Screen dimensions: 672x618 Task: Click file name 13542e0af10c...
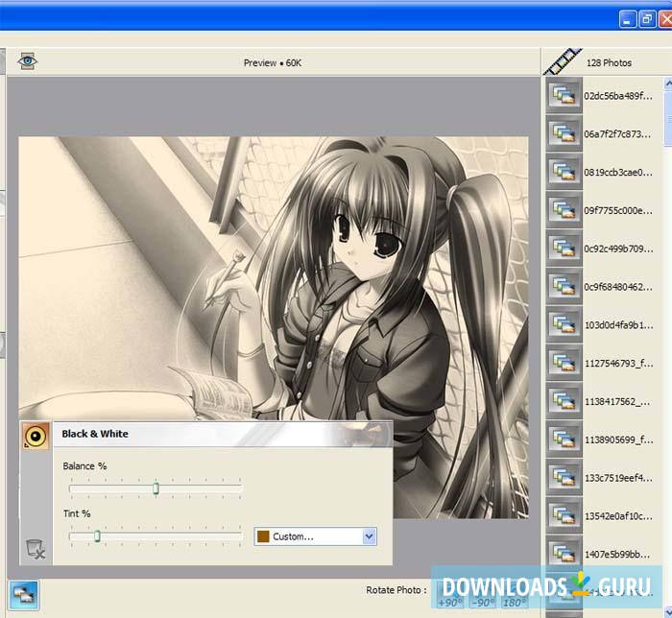[618, 516]
